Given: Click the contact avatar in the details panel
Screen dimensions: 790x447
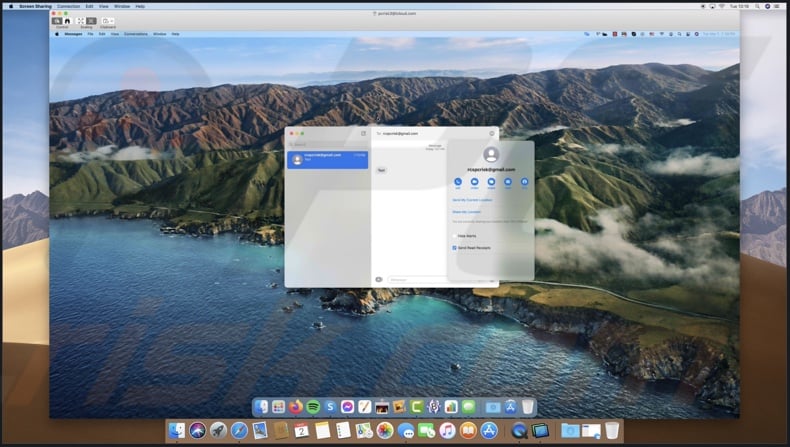Looking at the screenshot, I should 491,155.
